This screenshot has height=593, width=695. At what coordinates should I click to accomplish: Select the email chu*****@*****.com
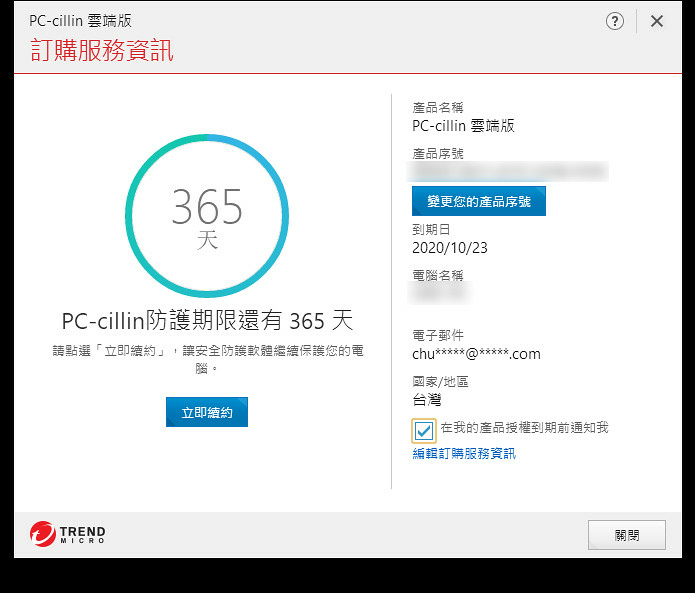476,354
